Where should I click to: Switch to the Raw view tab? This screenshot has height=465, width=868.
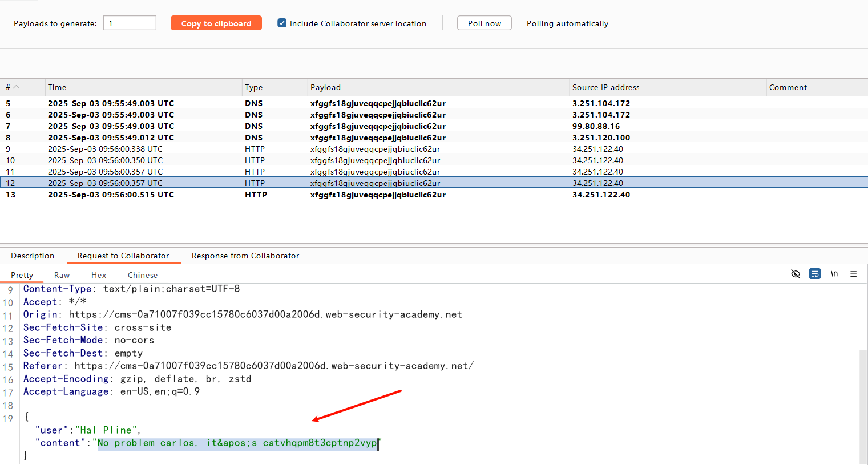pyautogui.click(x=62, y=275)
